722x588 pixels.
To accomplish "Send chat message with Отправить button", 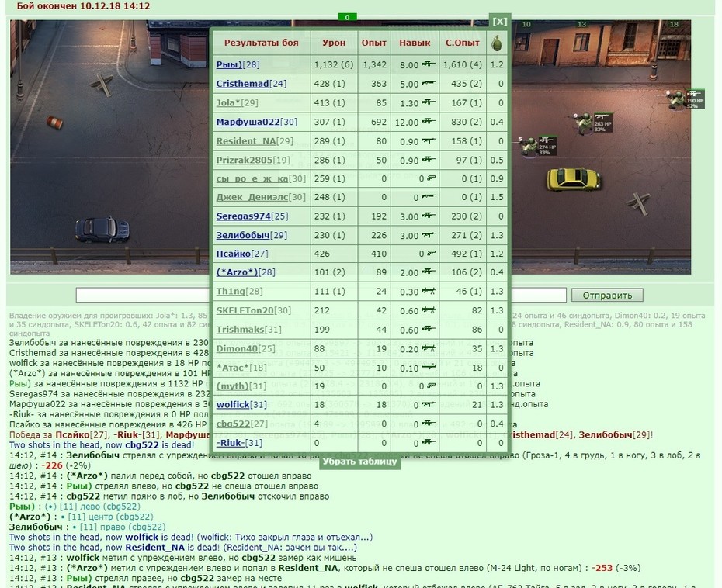I will [x=607, y=296].
